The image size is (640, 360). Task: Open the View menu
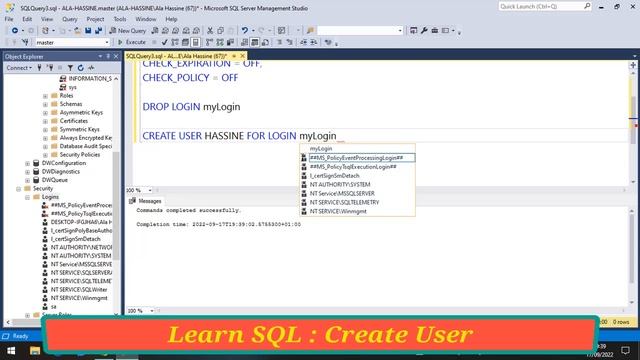[x=47, y=19]
